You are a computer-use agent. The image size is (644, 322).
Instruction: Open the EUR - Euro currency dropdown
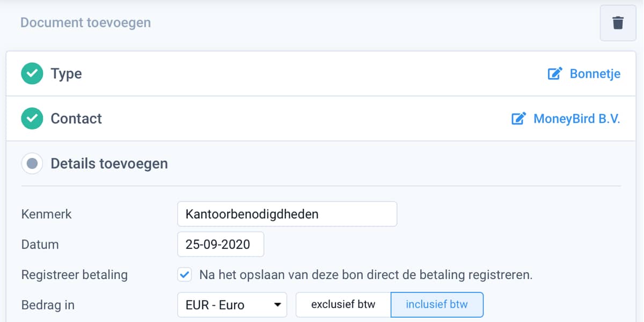pos(232,304)
